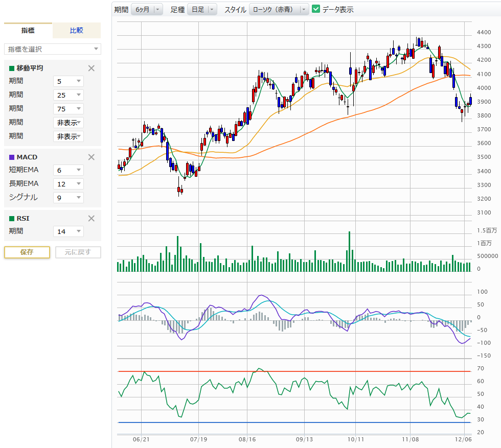Expand the MACD 短期EMA value dropdown

pyautogui.click(x=69, y=170)
